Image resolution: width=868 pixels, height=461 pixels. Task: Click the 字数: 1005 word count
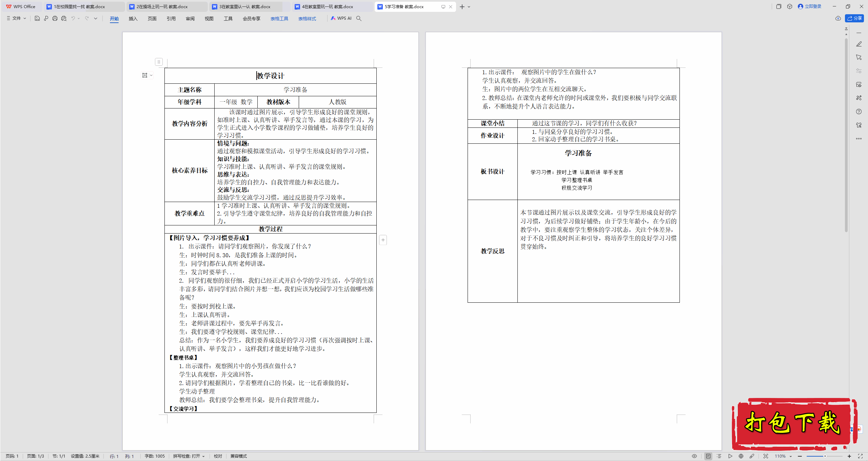tap(155, 456)
